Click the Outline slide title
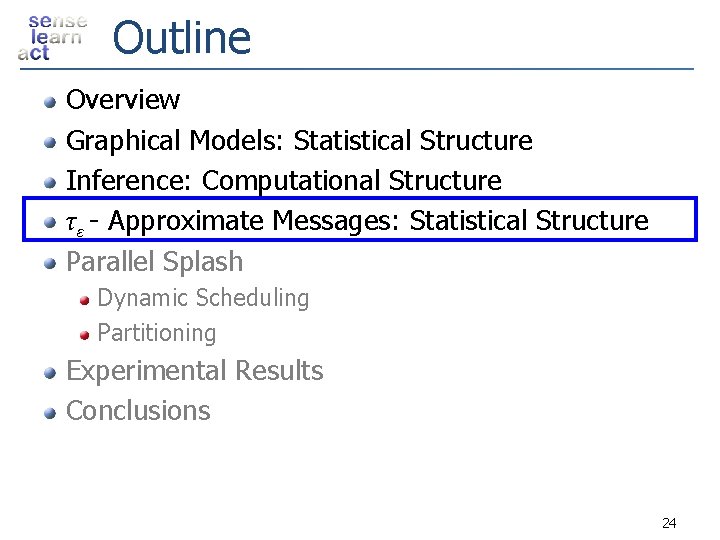Image resolution: width=720 pixels, height=540 pixels. [182, 38]
